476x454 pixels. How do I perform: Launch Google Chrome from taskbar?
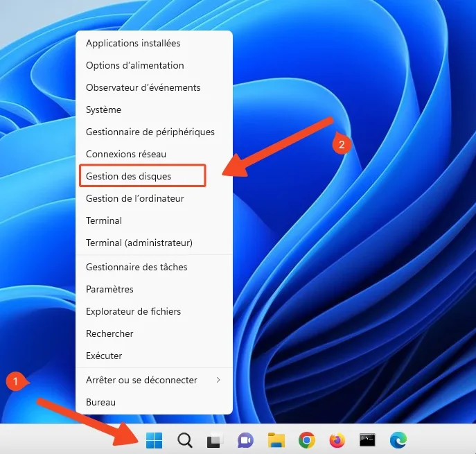click(x=307, y=440)
